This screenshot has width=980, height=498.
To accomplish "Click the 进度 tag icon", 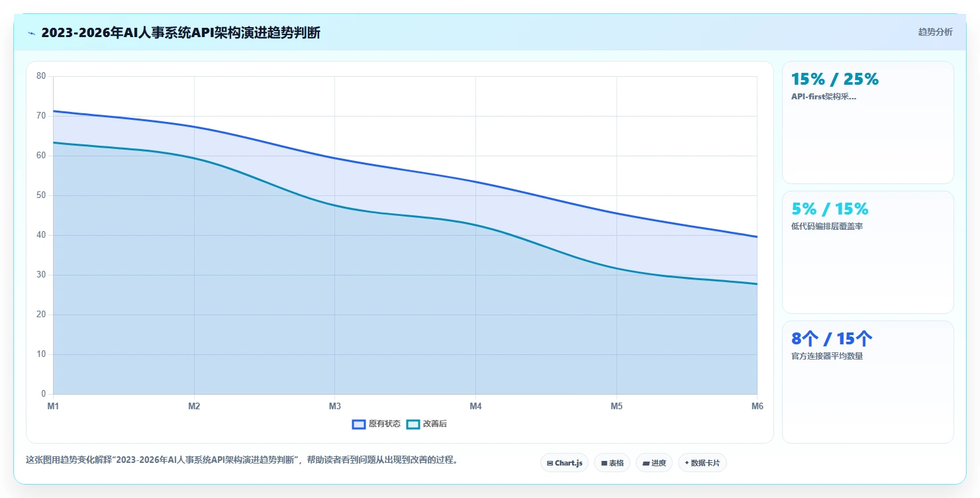I will (x=646, y=464).
